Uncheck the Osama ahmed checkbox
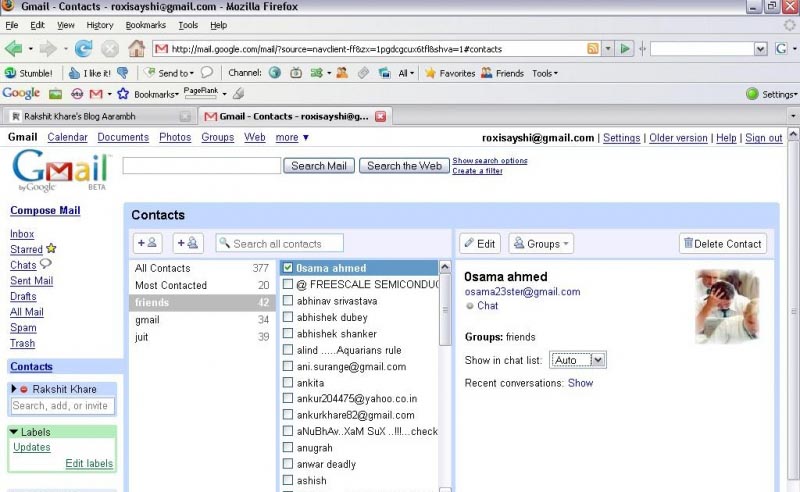800x492 pixels. (288, 267)
